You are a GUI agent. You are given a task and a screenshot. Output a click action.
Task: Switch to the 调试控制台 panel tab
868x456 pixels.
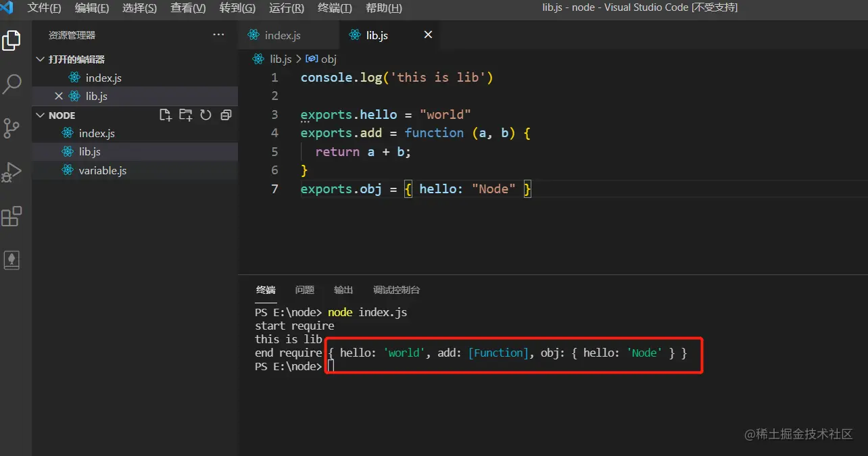pos(397,290)
